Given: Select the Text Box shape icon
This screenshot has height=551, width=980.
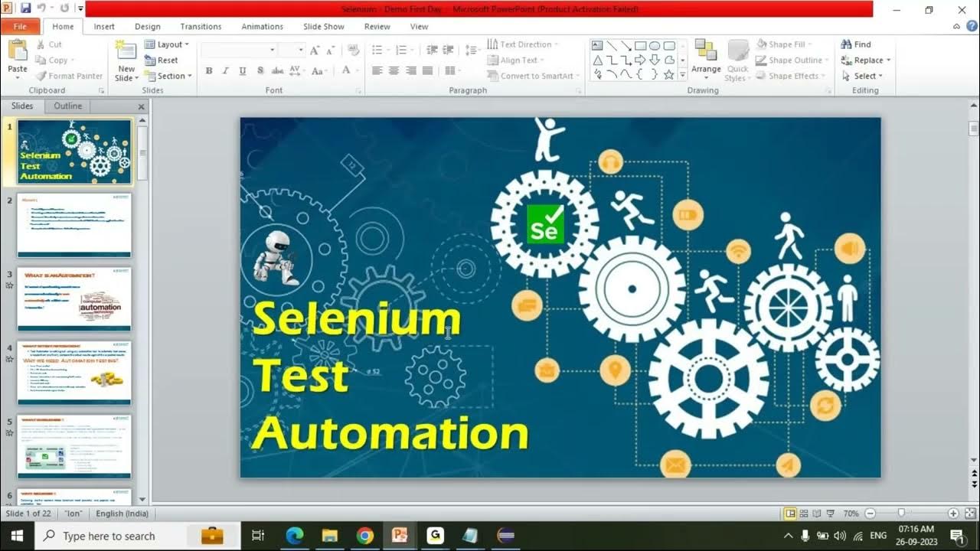Looking at the screenshot, I should point(597,45).
